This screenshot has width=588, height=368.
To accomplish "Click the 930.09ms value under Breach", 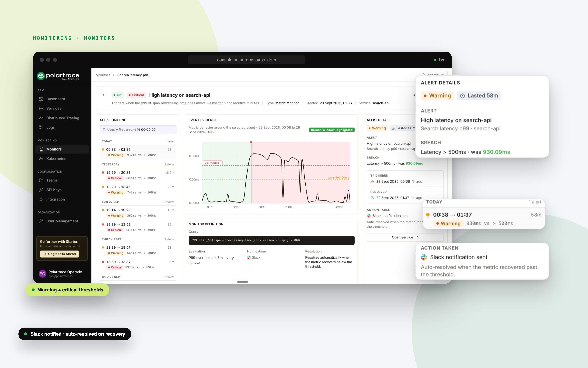I will [414, 164].
